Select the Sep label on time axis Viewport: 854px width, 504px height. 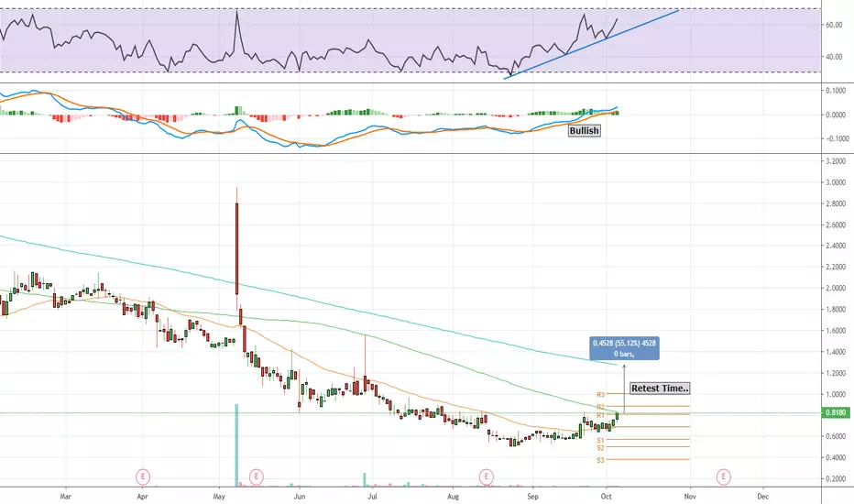pos(532,497)
